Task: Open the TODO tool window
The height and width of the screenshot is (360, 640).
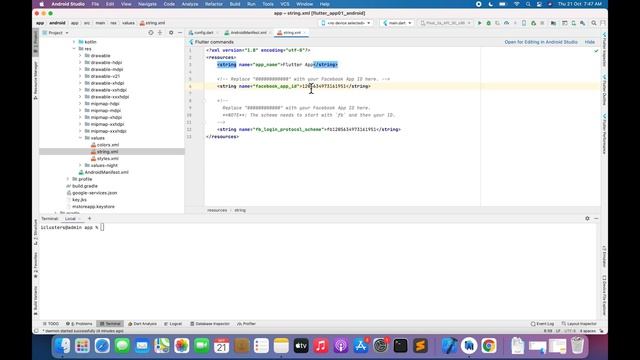Action: (x=51, y=324)
